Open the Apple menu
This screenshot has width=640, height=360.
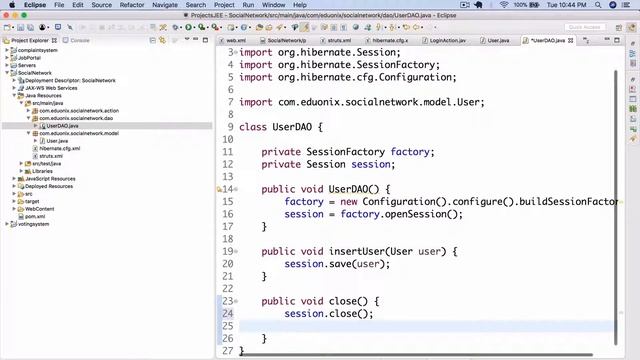(12, 5)
